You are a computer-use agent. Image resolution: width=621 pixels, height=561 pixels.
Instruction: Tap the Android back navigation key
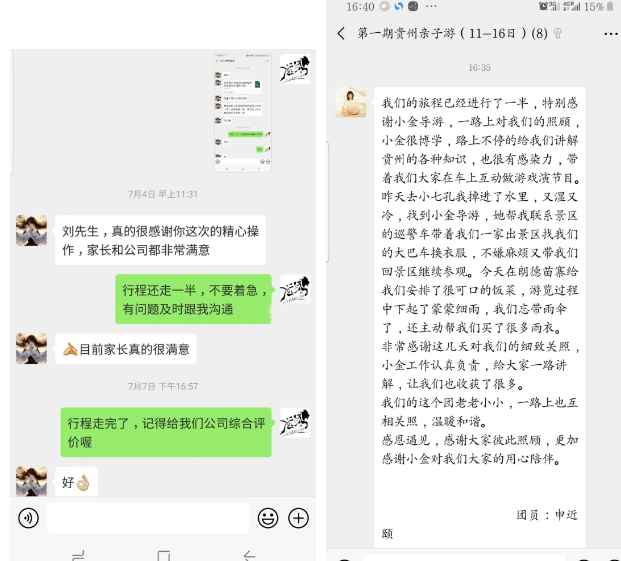(x=250, y=555)
